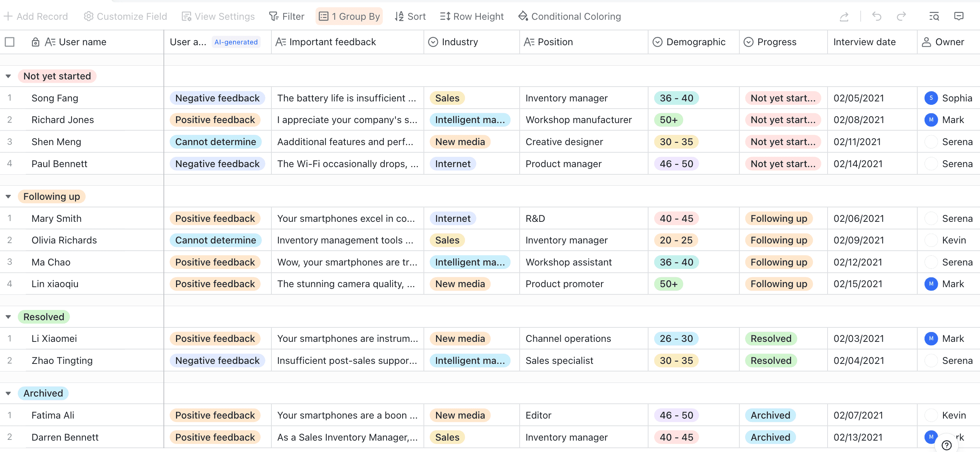Open the find records search icon

(934, 16)
